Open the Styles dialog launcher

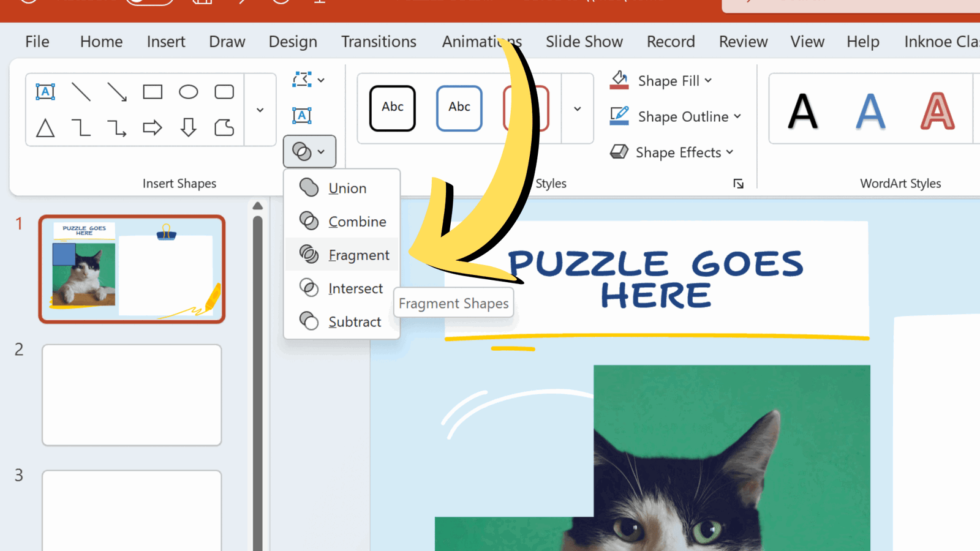coord(738,183)
